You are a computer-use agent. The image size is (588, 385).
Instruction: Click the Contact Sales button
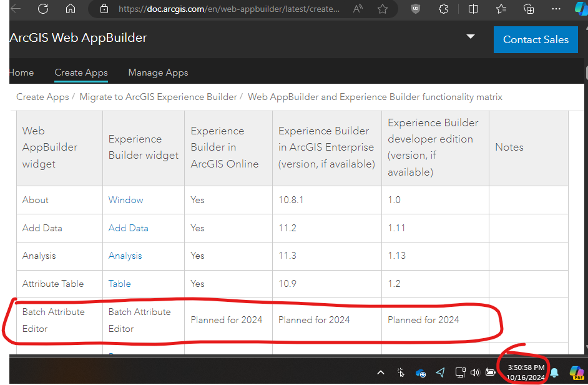tap(536, 39)
